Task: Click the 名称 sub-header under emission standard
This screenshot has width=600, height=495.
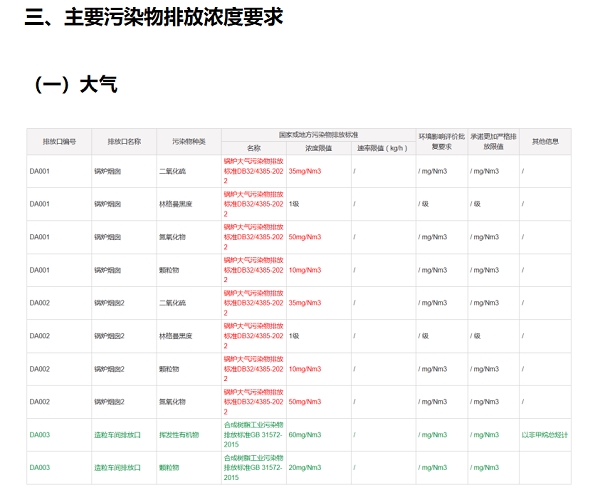Action: click(254, 148)
